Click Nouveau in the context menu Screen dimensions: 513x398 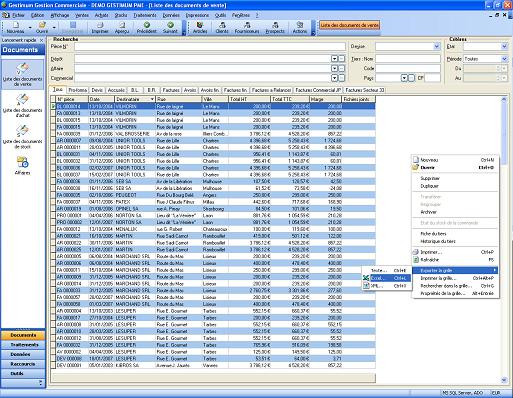[455, 160]
